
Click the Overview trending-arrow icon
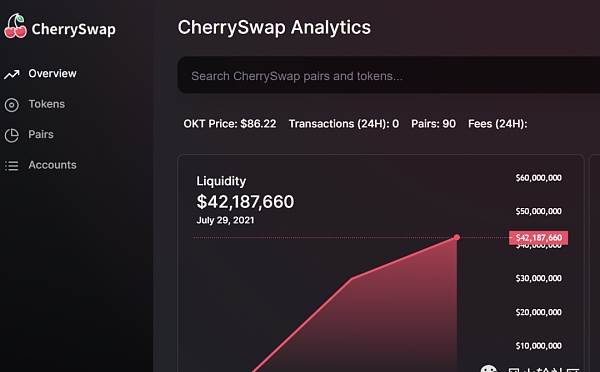pos(11,74)
